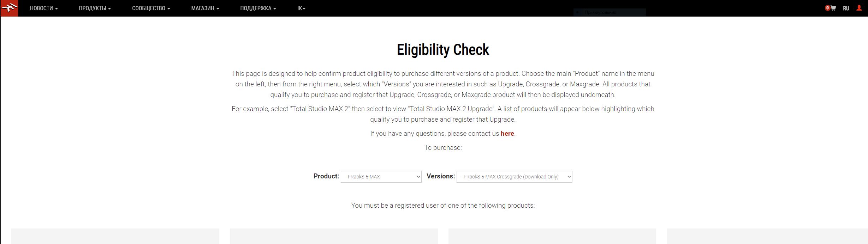Click the IK Multimedia red logo icon

9,8
